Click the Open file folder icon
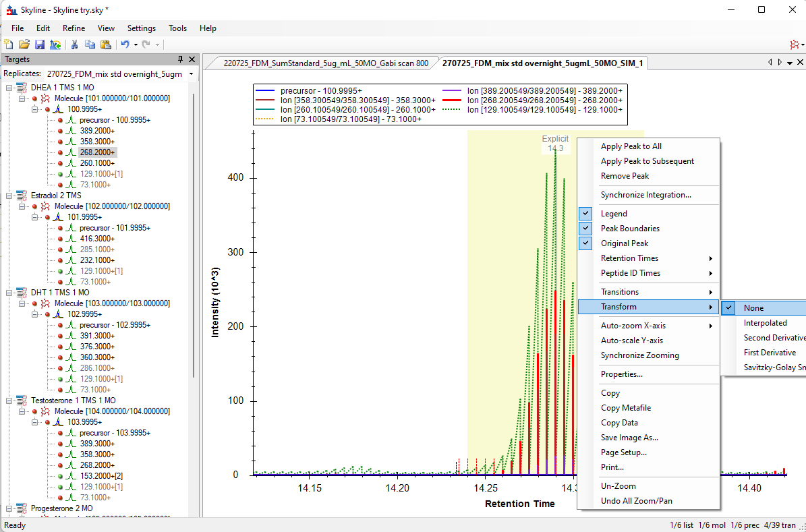The width and height of the screenshot is (806, 532). pos(24,45)
